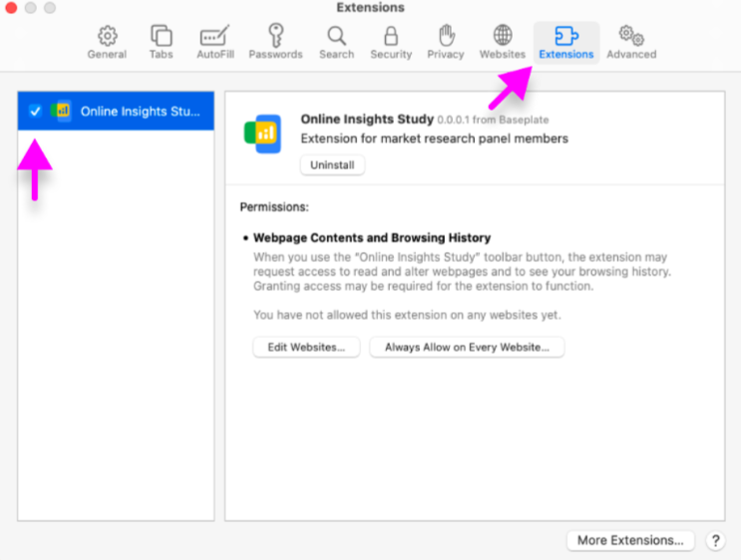Select the Extensions preferences pane

coord(566,43)
